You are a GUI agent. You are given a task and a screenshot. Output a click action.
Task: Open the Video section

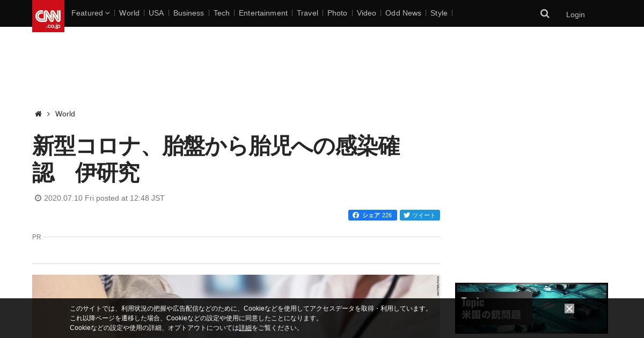(x=367, y=13)
